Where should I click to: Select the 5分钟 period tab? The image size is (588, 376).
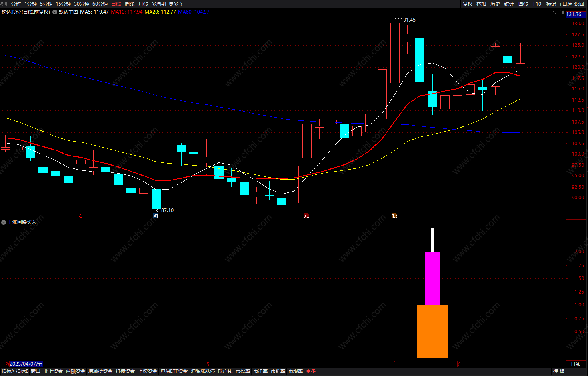46,4
